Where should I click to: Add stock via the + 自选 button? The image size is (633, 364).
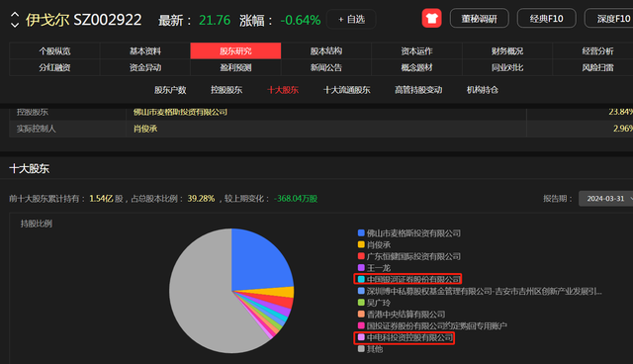[351, 19]
